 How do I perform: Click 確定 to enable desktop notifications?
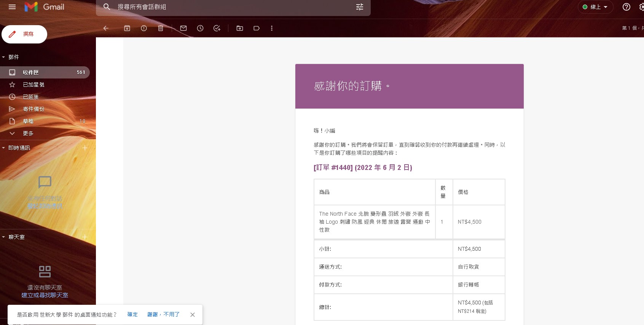tap(132, 314)
